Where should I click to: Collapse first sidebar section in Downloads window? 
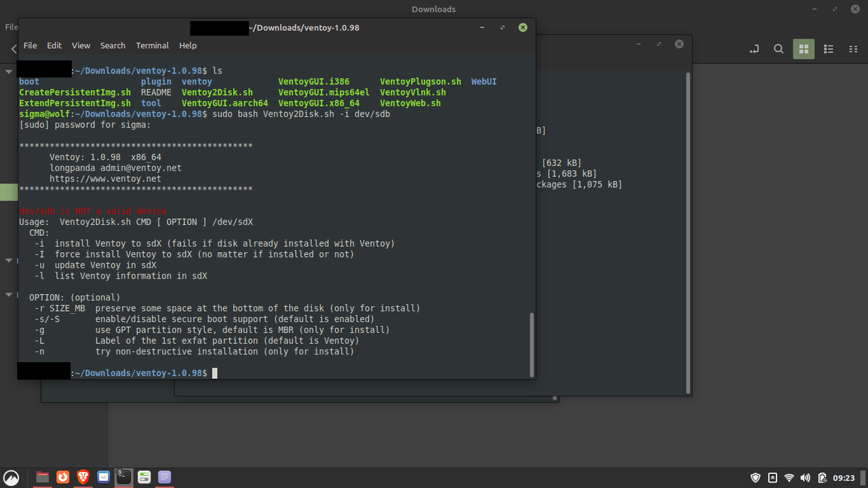pyautogui.click(x=9, y=71)
